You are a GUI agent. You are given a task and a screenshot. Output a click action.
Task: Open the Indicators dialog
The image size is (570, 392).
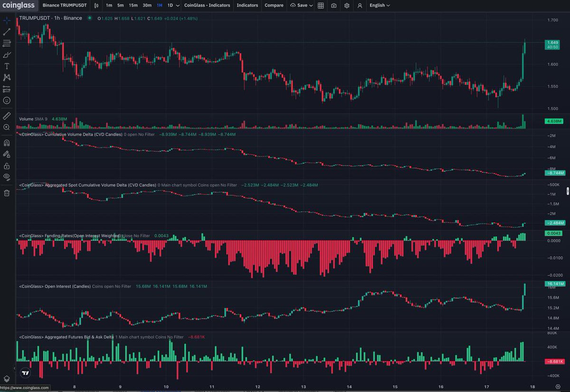[x=247, y=5]
